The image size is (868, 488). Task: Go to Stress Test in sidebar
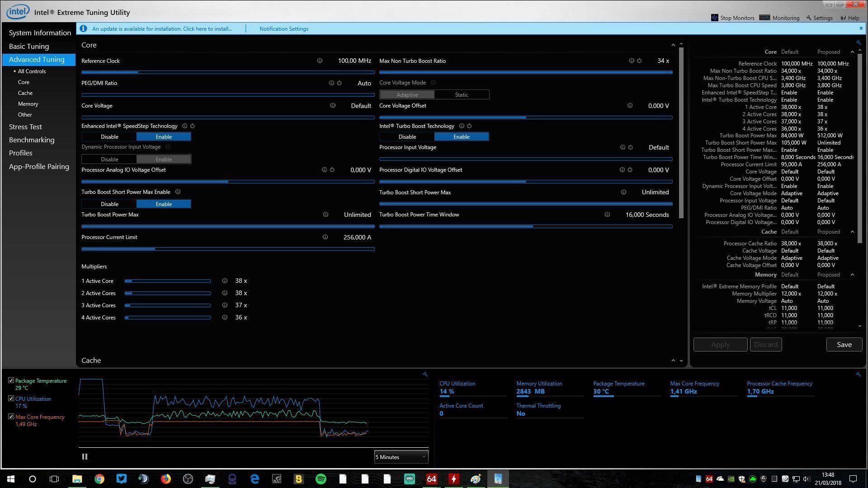click(x=25, y=127)
